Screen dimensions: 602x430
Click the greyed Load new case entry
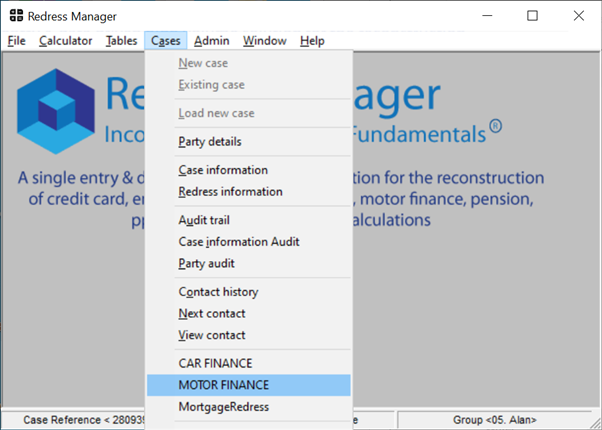248,113
